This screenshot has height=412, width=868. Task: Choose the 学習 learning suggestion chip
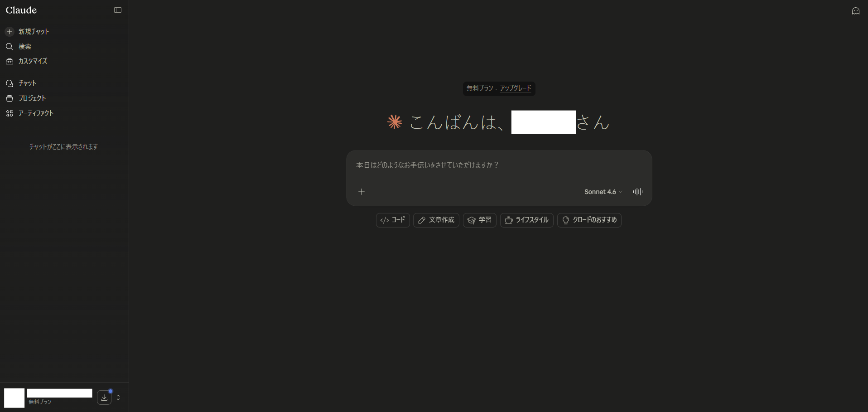(x=479, y=220)
